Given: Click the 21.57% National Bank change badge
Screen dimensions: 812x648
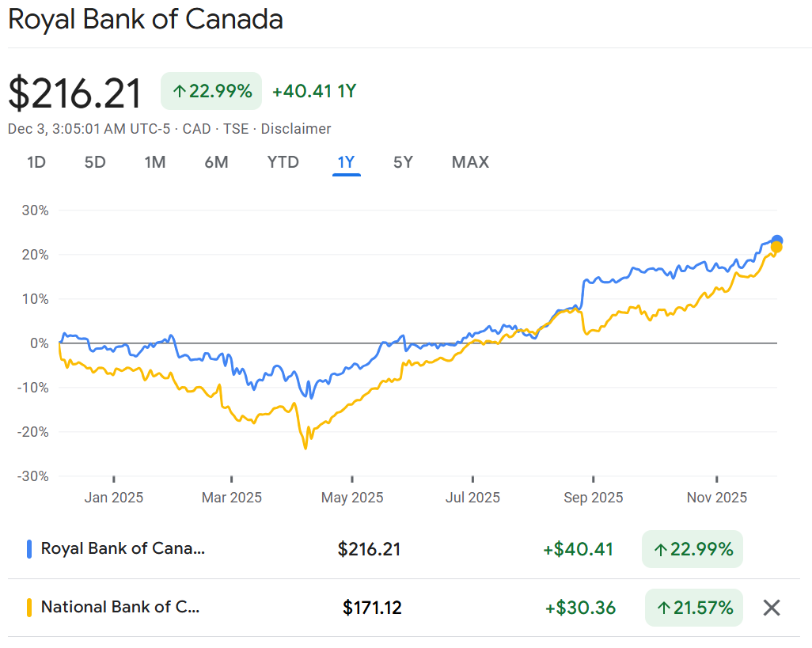Looking at the screenshot, I should click(694, 608).
